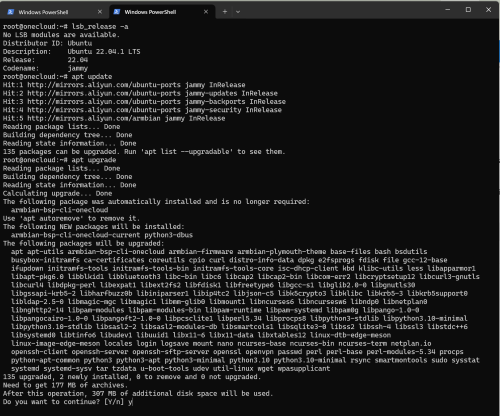This screenshot has height=416, width=500.
Task: Close the active Windows PowerShell tab
Action: coord(206,12)
